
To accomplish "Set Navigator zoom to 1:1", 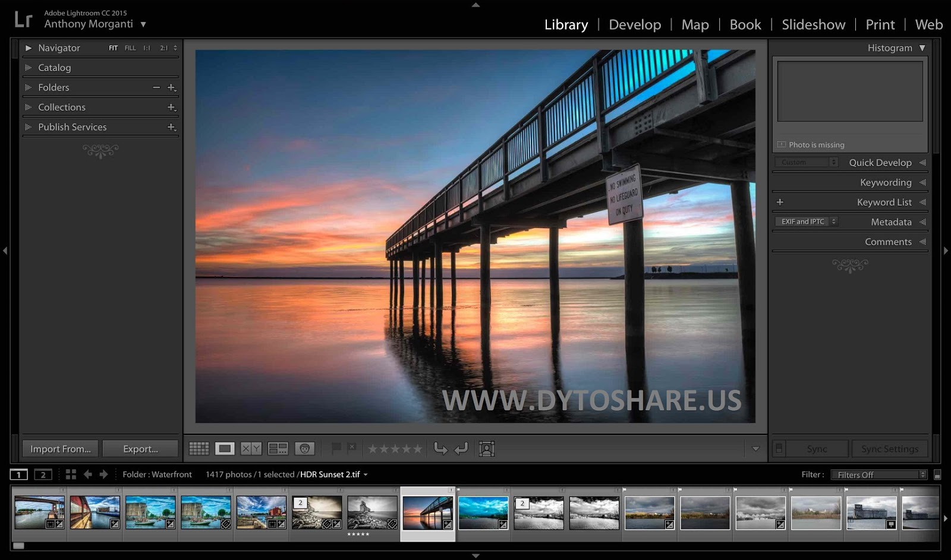I will click(x=147, y=48).
